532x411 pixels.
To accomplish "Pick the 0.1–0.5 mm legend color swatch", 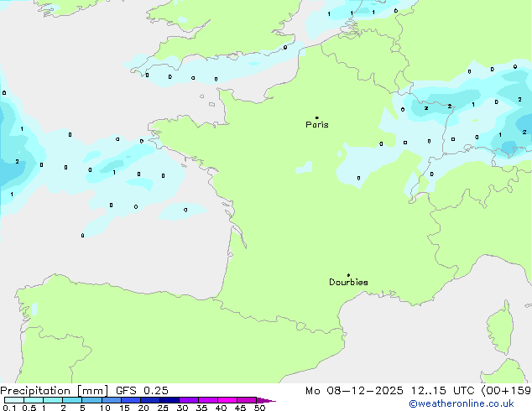I will click(x=14, y=400).
